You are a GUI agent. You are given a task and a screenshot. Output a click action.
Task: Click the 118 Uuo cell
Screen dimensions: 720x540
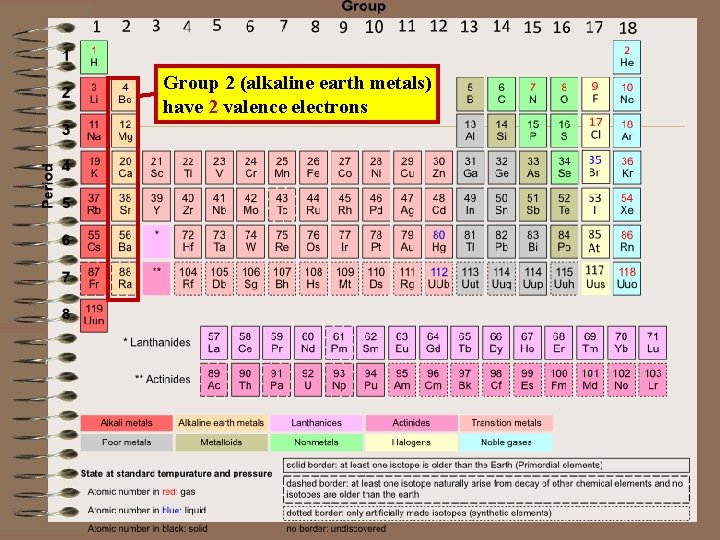(627, 278)
